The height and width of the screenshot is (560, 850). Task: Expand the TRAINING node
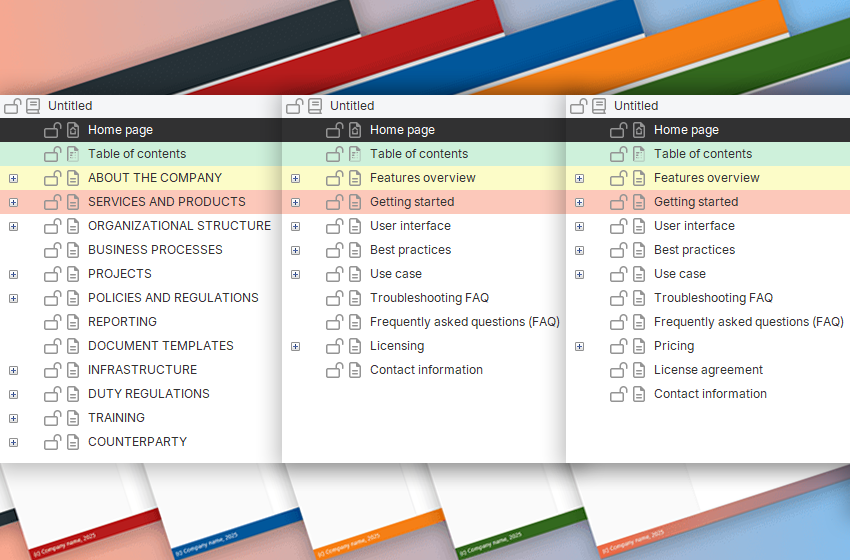click(x=14, y=419)
